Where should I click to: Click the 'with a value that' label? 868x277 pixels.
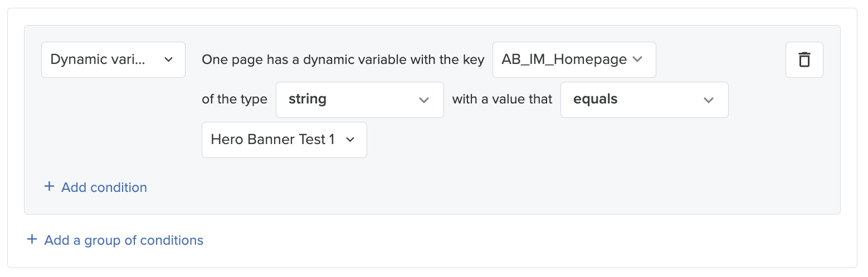click(502, 100)
